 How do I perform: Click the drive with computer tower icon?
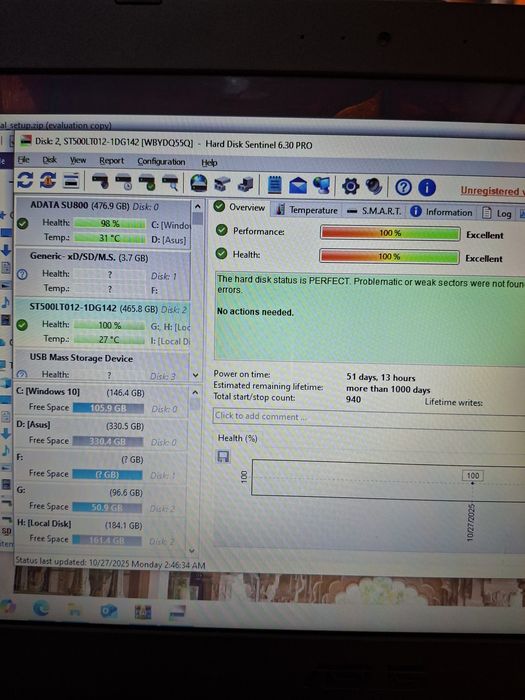246,184
